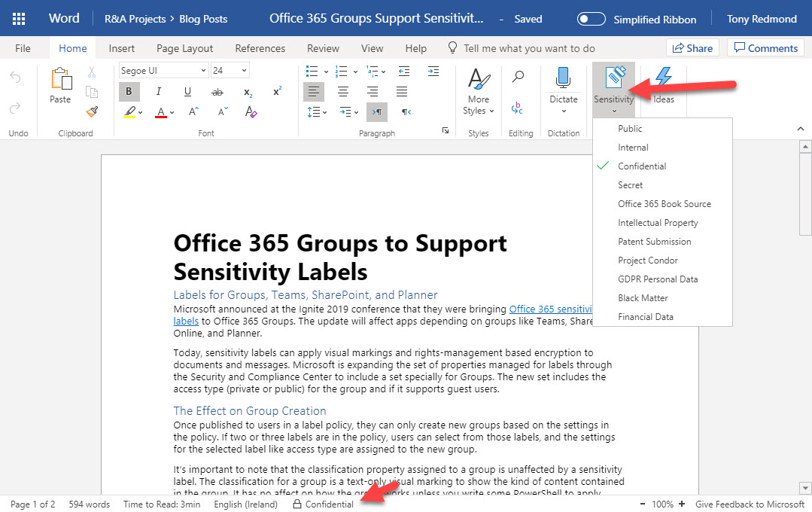Open the special indent dropdown
Screen dimensions: 812x512
click(x=349, y=112)
